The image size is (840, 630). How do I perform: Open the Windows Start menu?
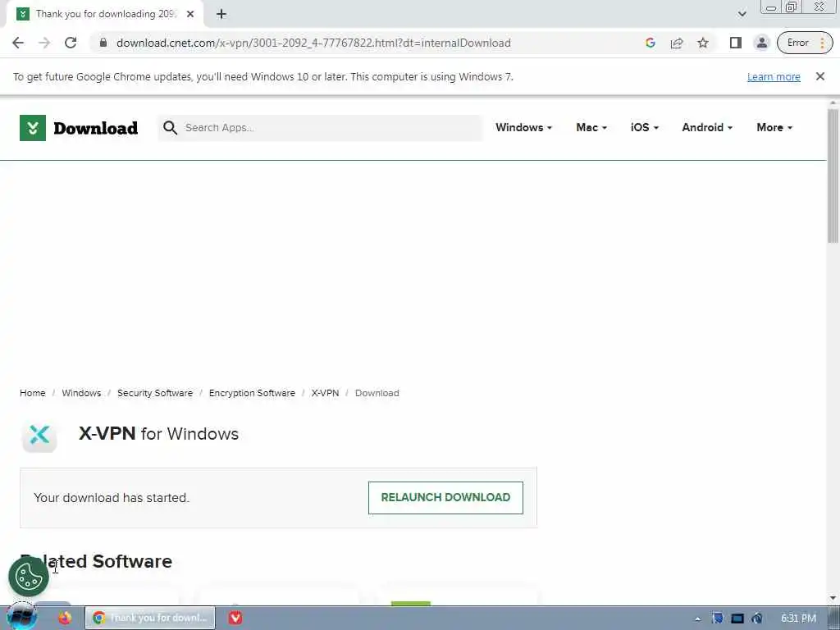click(21, 618)
